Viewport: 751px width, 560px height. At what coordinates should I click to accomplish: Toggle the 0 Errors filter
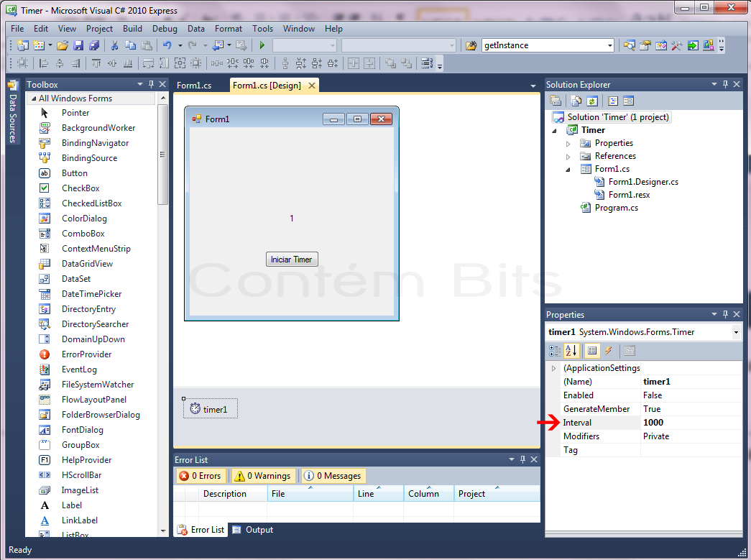click(x=201, y=476)
